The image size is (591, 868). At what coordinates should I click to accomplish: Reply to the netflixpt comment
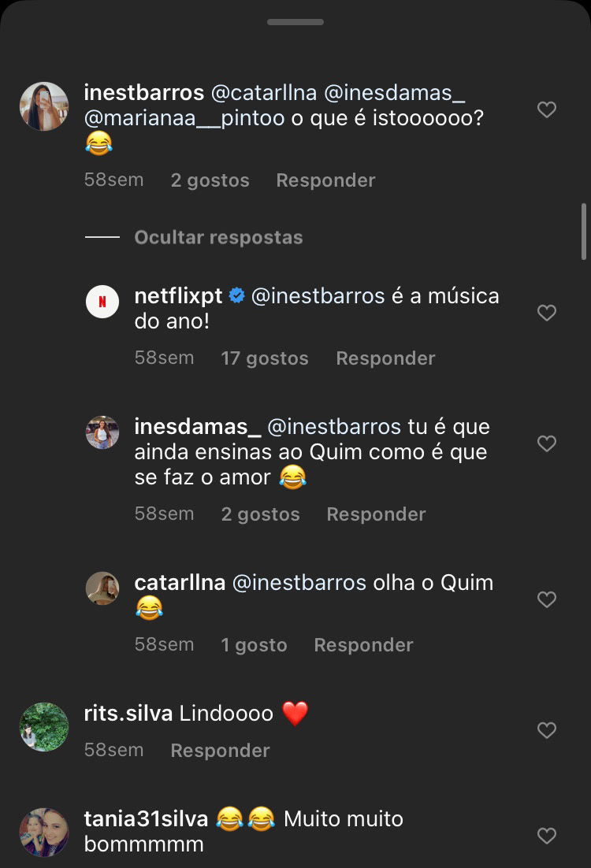click(385, 358)
